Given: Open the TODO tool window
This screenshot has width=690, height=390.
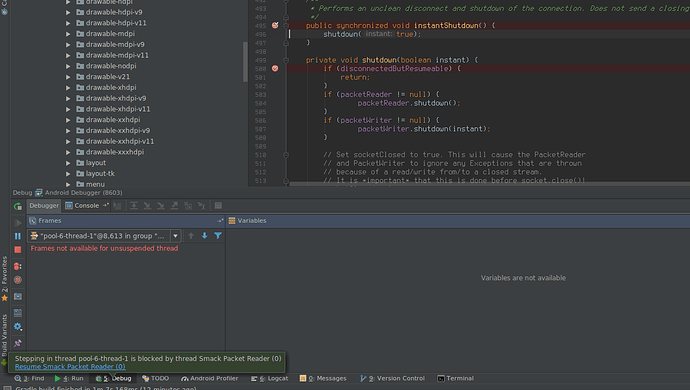Looking at the screenshot, I should click(x=156, y=378).
